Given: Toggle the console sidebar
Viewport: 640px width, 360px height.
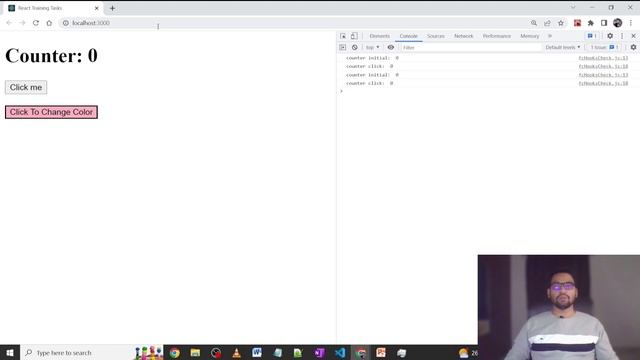Looking at the screenshot, I should [342, 47].
